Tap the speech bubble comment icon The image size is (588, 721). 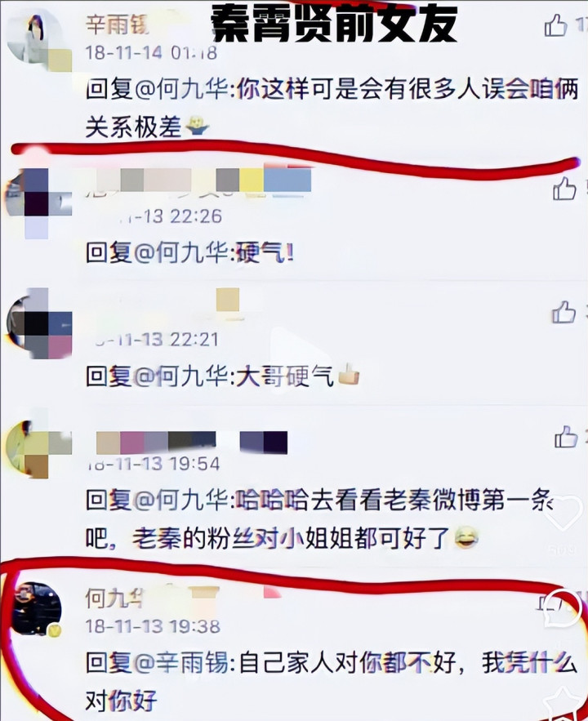pyautogui.click(x=562, y=608)
